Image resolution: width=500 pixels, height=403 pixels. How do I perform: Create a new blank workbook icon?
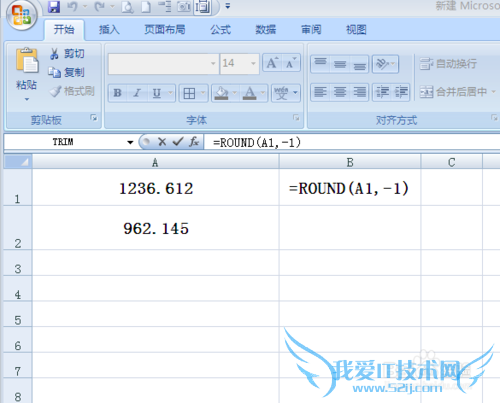pos(146,7)
